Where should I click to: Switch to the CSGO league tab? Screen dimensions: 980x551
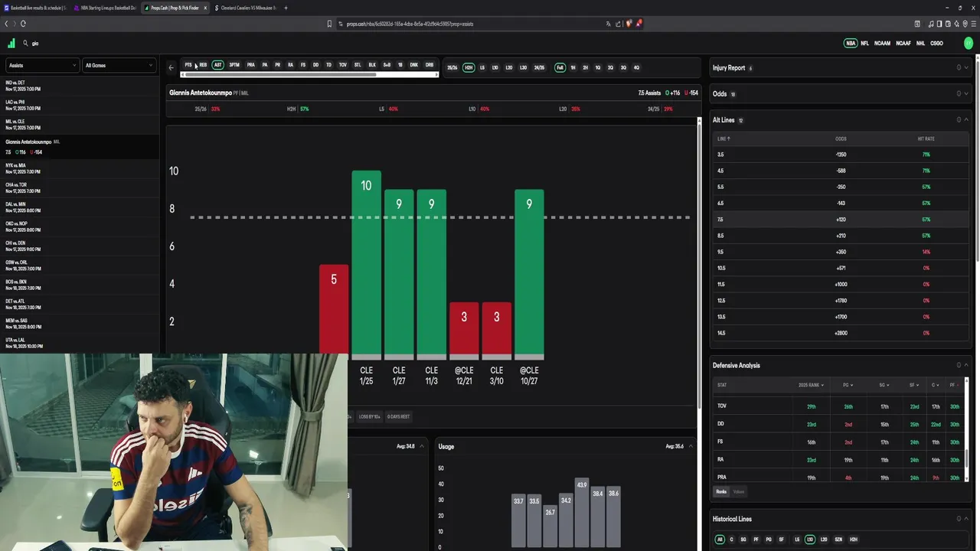[936, 44]
